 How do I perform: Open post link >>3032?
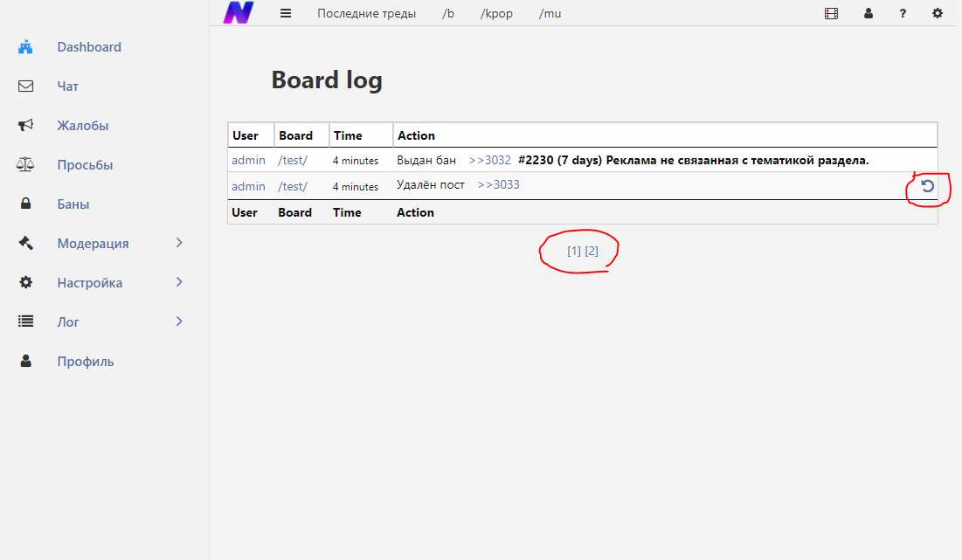tap(489, 161)
